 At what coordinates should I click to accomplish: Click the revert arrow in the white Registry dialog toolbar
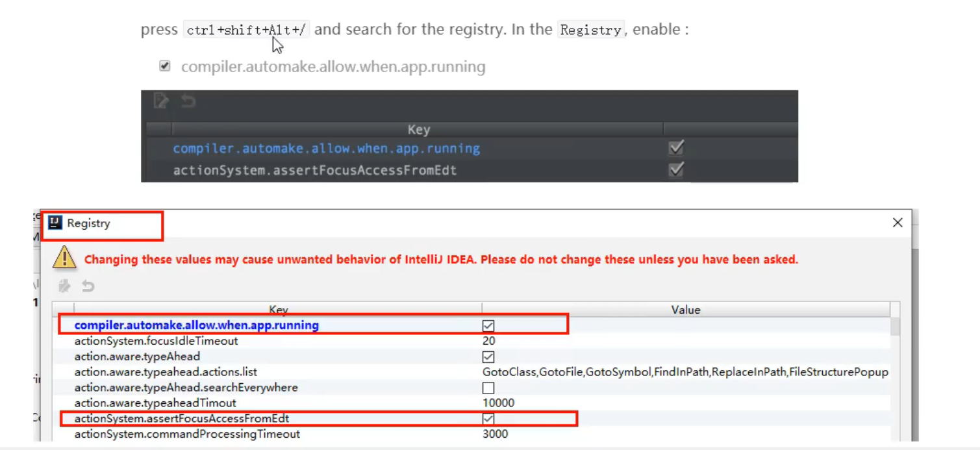(x=88, y=286)
